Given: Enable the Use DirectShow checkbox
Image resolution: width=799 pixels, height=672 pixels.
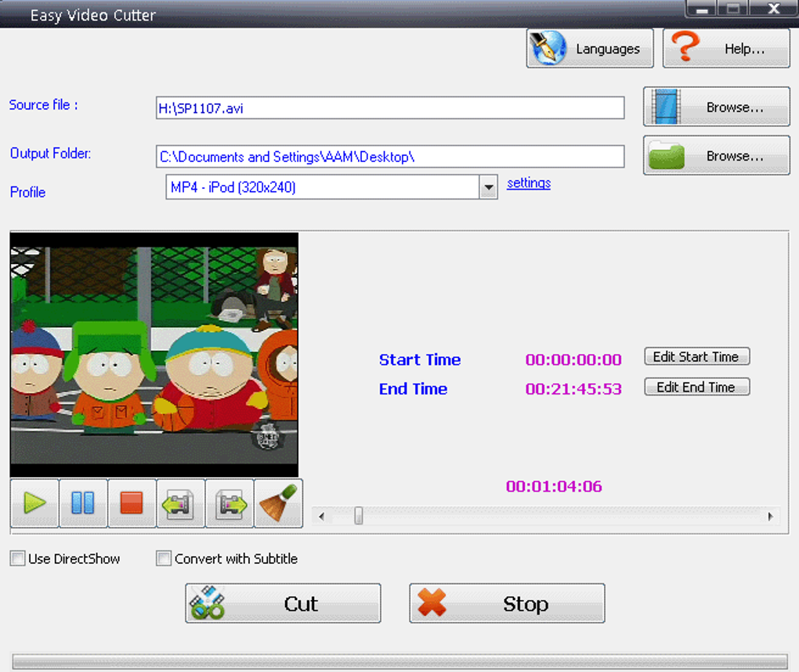Looking at the screenshot, I should click(18, 558).
